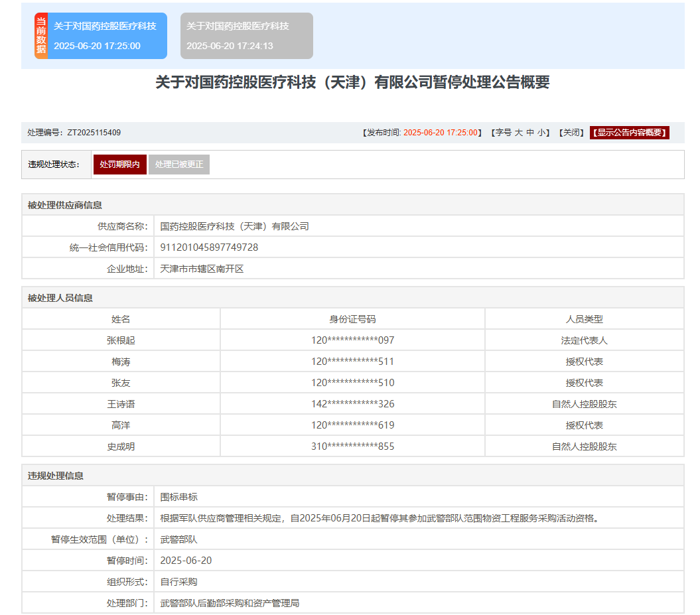
Task: Open the gray version tab dated 17:24:13
Action: (246, 36)
